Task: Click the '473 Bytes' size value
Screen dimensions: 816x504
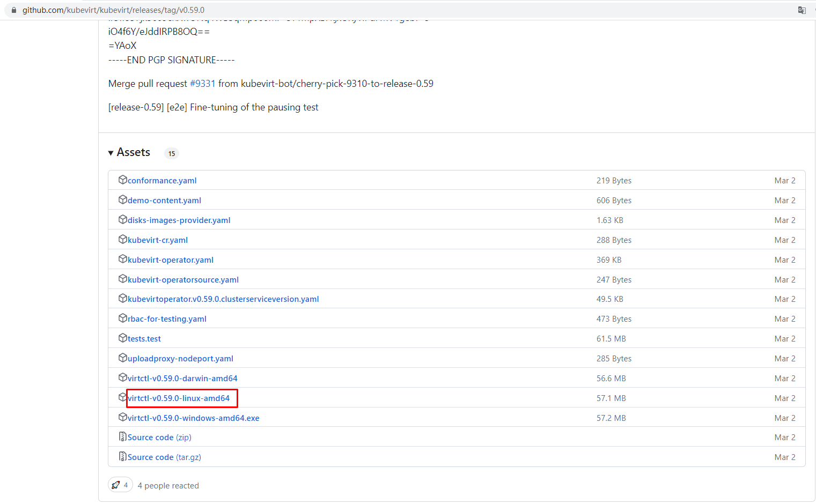Action: point(614,319)
